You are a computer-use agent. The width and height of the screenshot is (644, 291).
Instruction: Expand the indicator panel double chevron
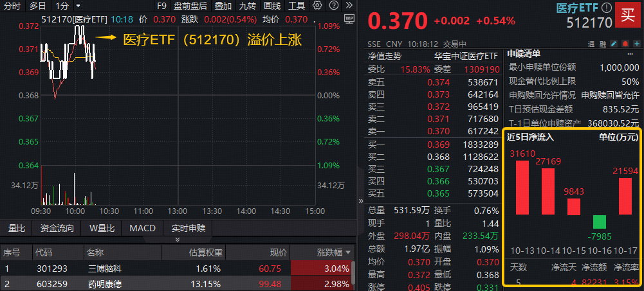tap(178, 240)
